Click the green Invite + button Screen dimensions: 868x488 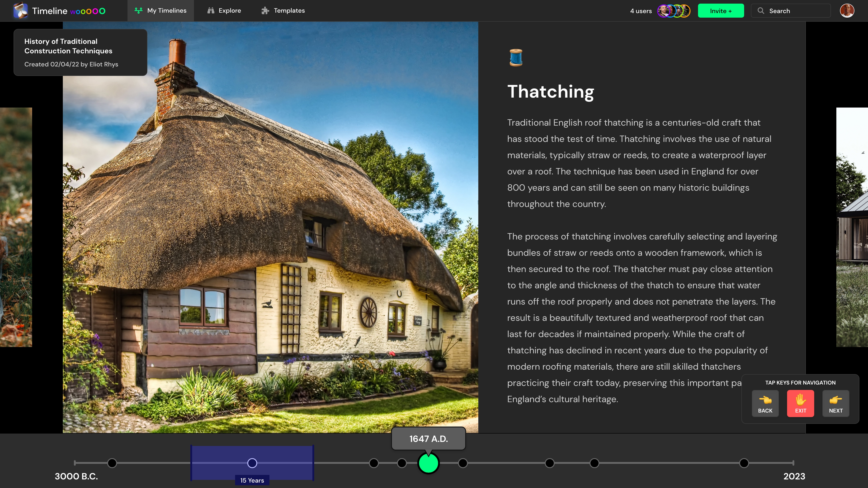point(721,11)
